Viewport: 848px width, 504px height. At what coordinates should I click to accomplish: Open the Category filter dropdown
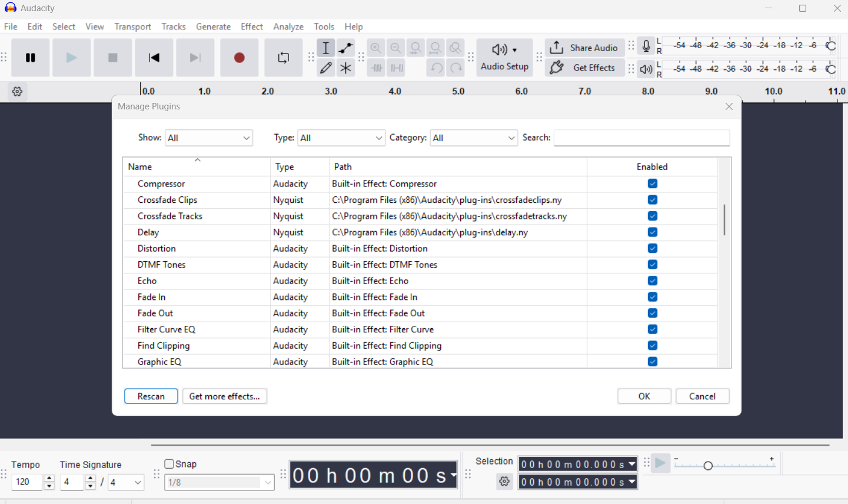point(474,138)
